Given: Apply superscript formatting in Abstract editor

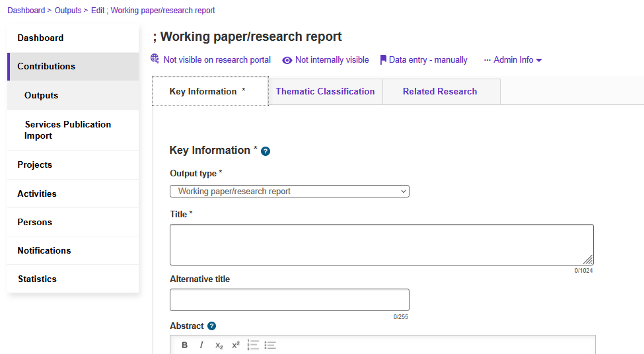Looking at the screenshot, I should [x=236, y=345].
